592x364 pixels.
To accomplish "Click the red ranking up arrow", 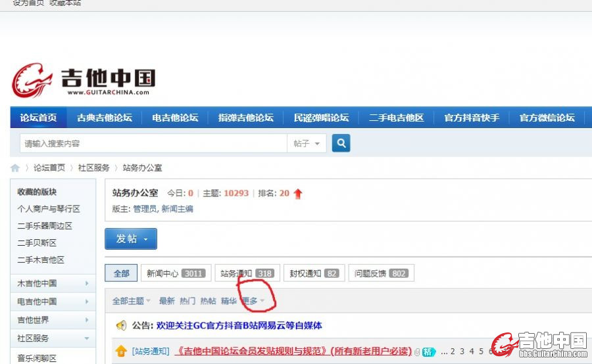I will click(298, 193).
